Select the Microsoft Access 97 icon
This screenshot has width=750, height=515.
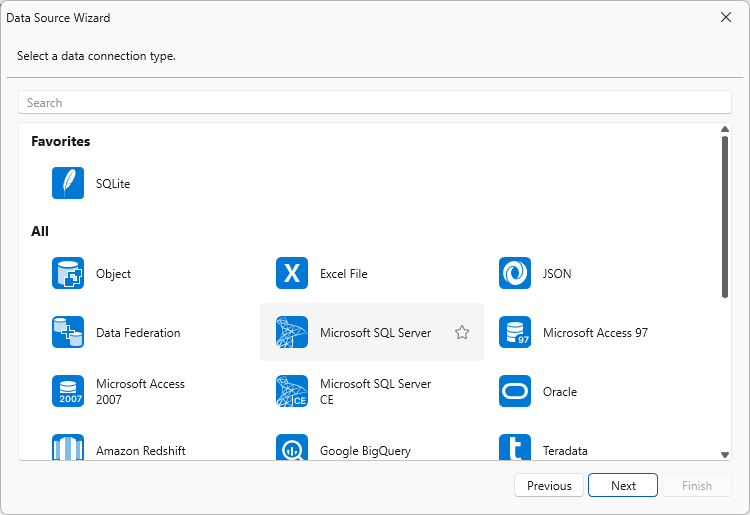tap(515, 332)
